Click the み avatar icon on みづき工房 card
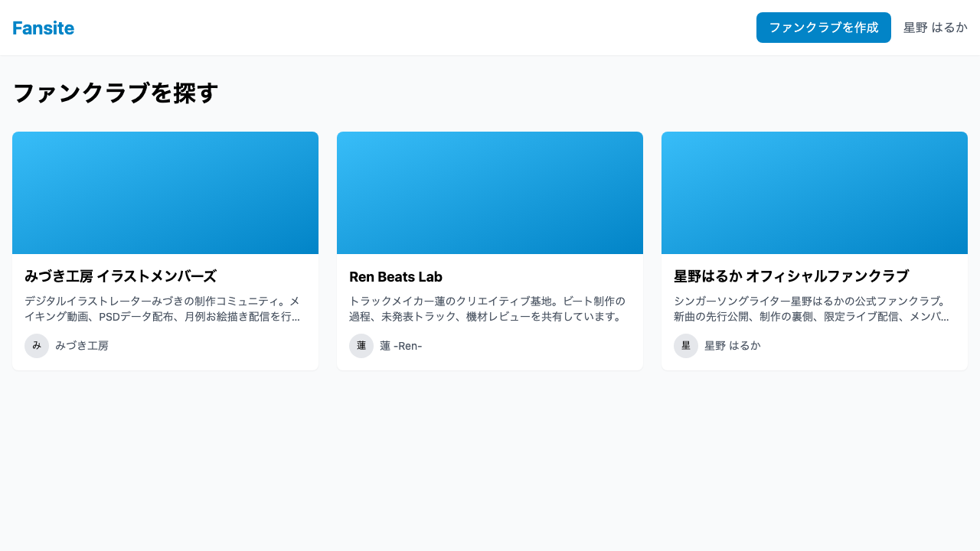This screenshot has height=551, width=980. [37, 346]
